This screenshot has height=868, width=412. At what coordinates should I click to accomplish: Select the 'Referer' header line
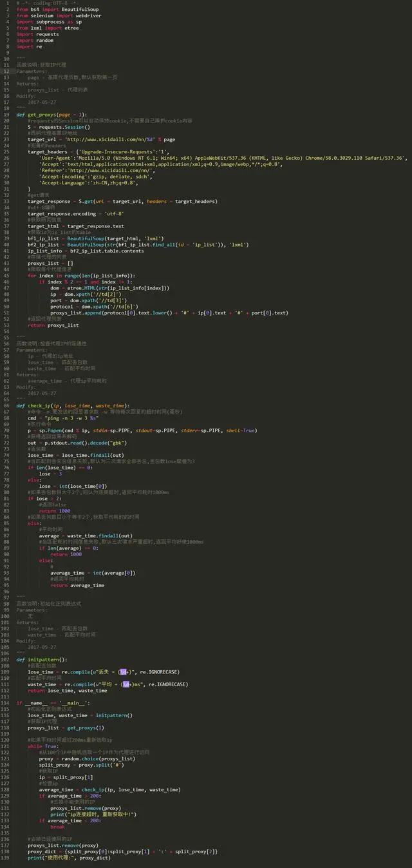tap(97, 170)
